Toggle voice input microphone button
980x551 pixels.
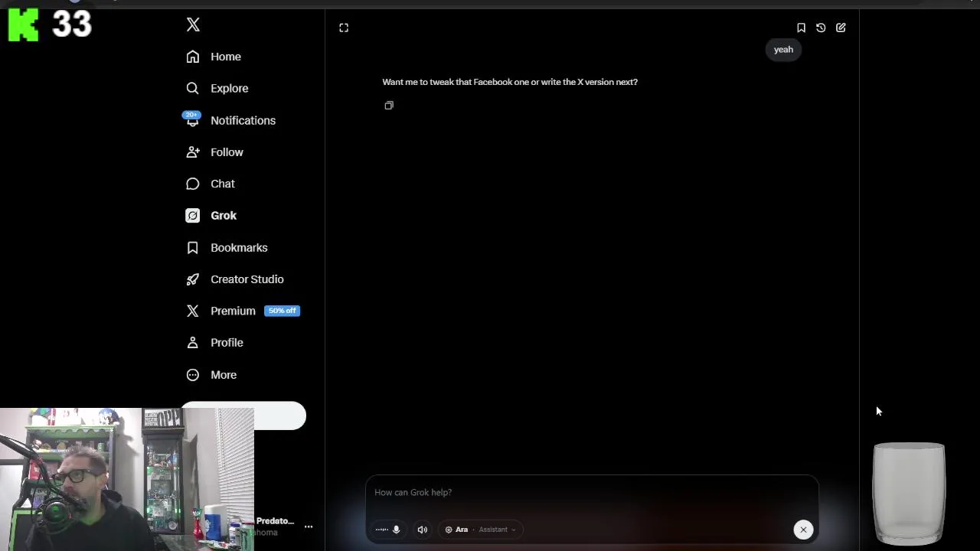point(389,530)
